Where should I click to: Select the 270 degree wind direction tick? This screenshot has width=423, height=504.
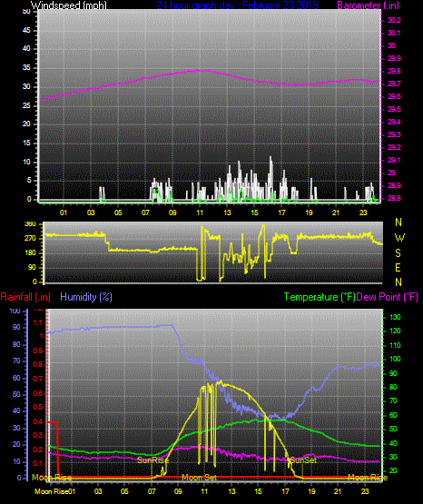pyautogui.click(x=31, y=239)
